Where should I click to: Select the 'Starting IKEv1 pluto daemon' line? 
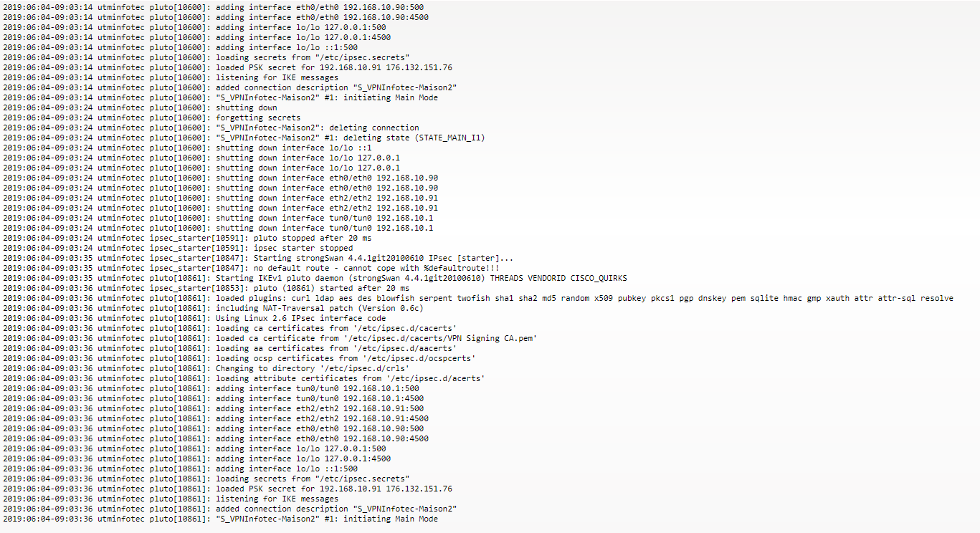[x=315, y=278]
